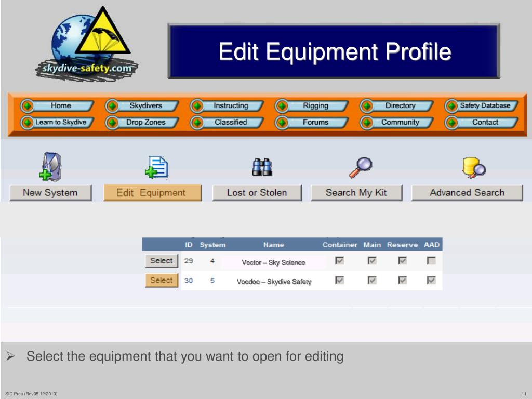Toggle Reserve checkbox for Voodoo row

(403, 280)
